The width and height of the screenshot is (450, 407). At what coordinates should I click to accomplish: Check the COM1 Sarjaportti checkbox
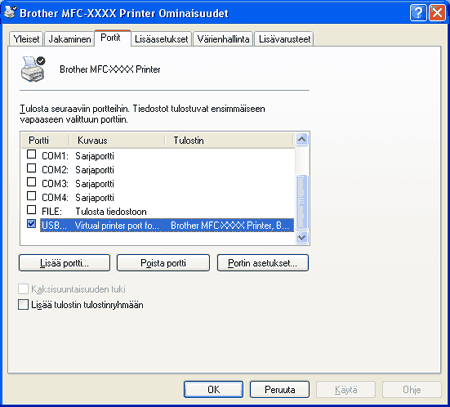click(x=31, y=154)
